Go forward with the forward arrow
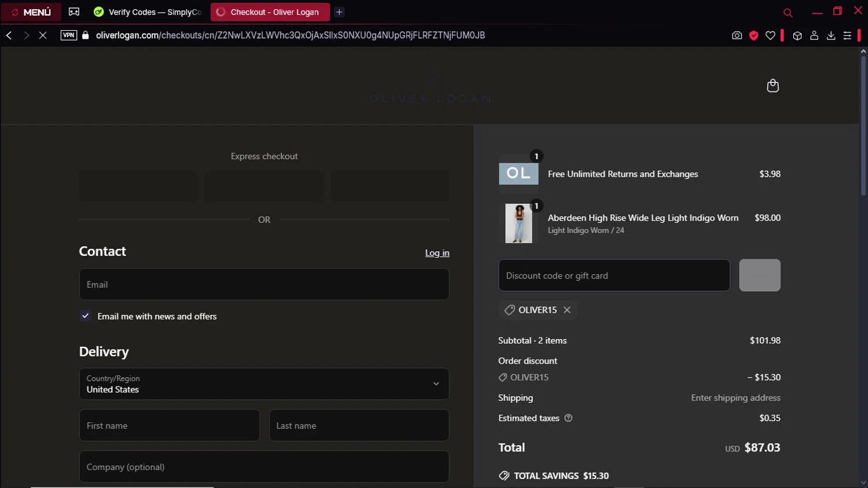This screenshot has width=868, height=488. (x=26, y=35)
